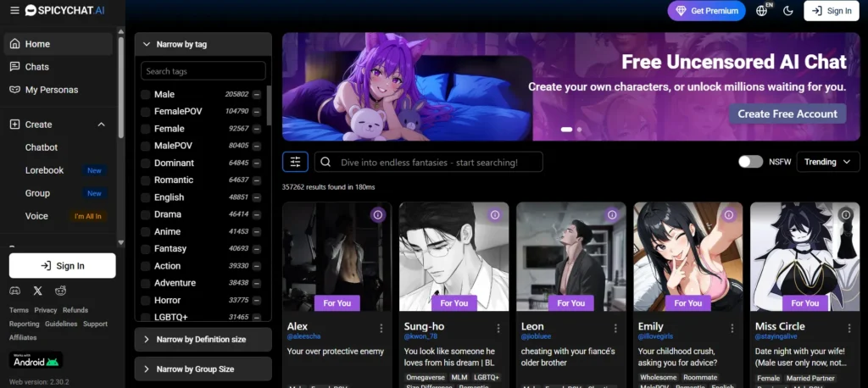
Task: Click the Works with Android badge
Action: coord(36,360)
